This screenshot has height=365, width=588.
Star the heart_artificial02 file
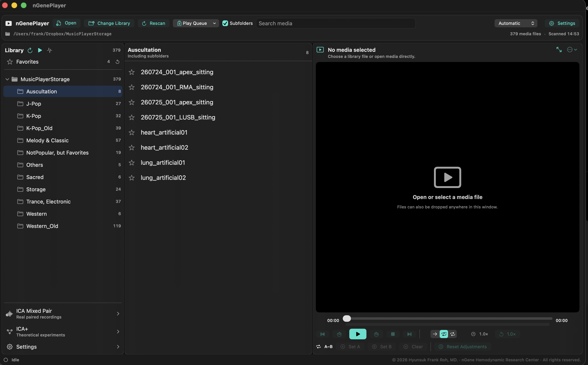coord(132,147)
